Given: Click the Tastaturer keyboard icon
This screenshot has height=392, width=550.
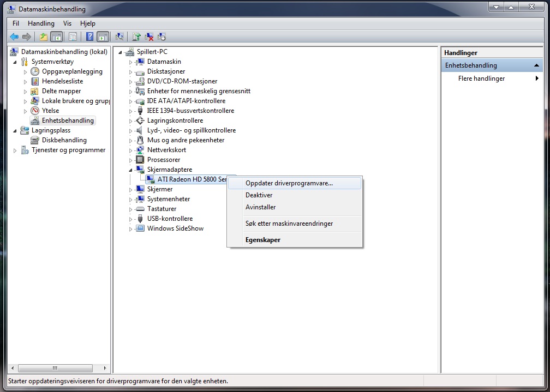Looking at the screenshot, I should coord(140,209).
